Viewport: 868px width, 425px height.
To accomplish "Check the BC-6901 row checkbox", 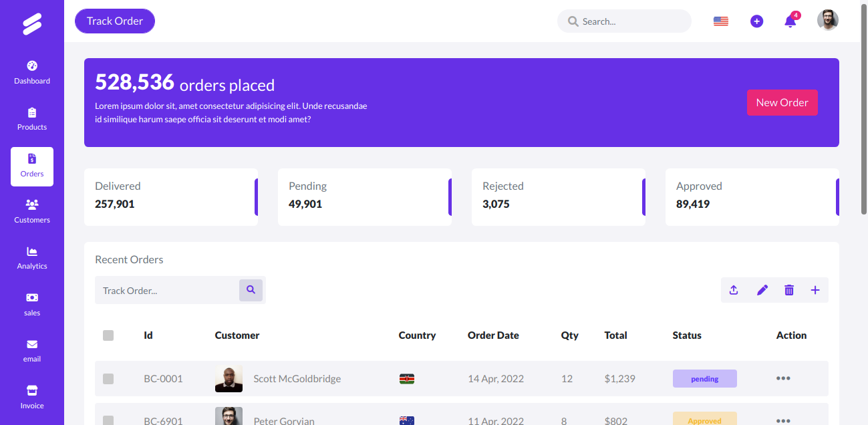I will point(108,420).
